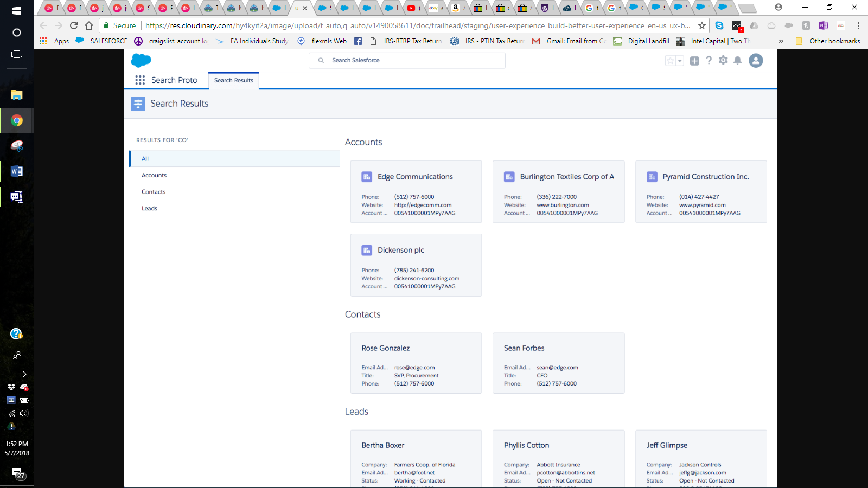Image resolution: width=868 pixels, height=488 pixels.
Task: Open Salesforce Help question mark icon
Action: 709,60
